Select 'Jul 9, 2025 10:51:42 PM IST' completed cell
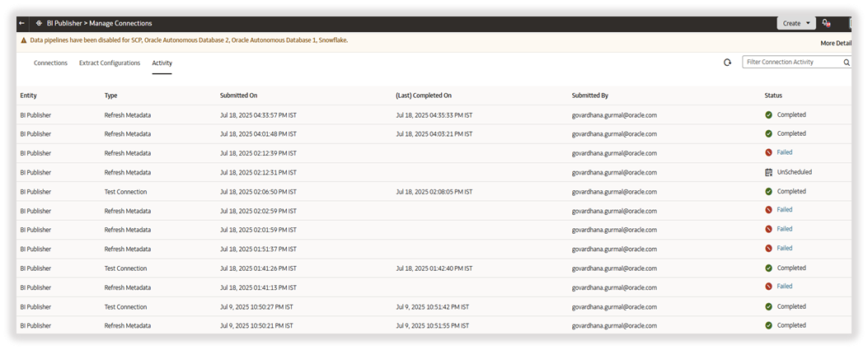This screenshot has width=868, height=350. pos(432,307)
